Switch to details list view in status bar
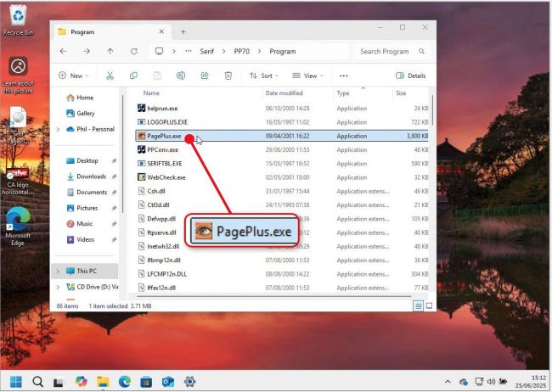 [418, 305]
